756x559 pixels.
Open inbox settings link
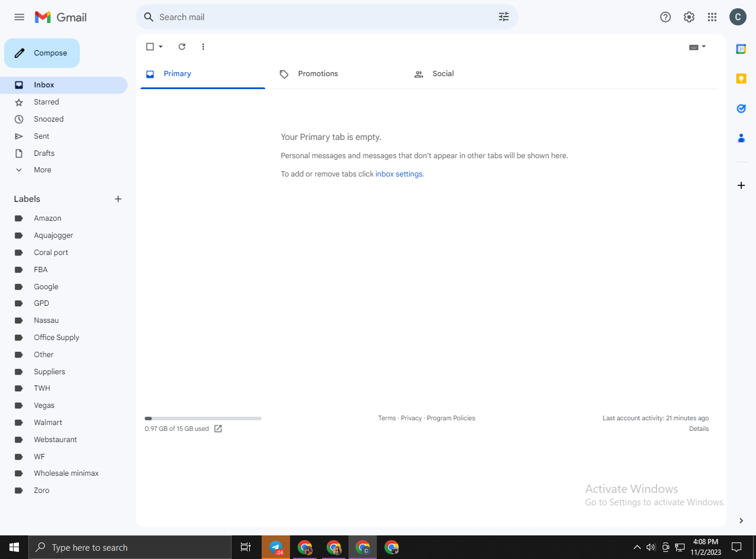(x=399, y=174)
